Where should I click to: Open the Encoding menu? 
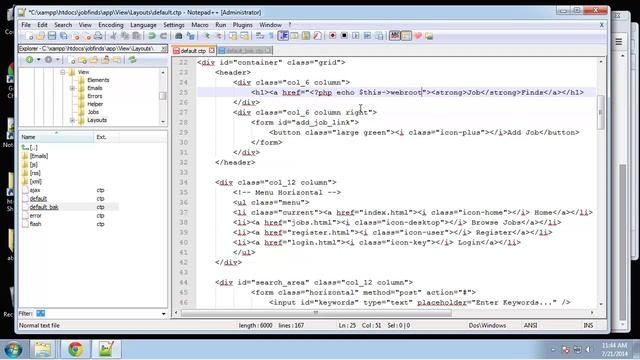(111, 25)
